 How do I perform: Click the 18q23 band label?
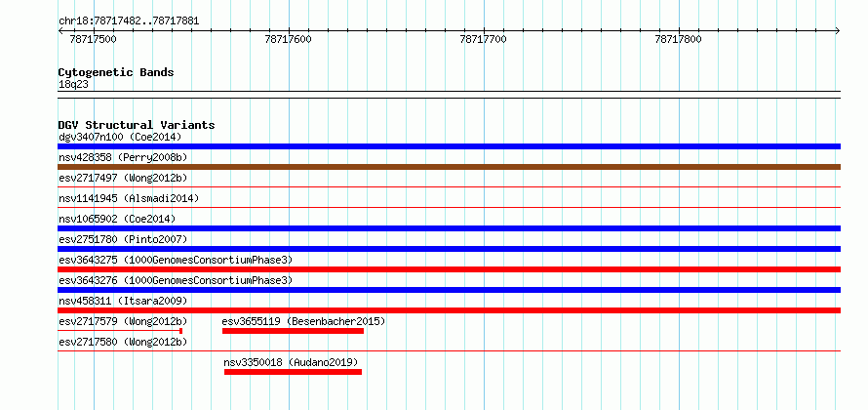73,84
